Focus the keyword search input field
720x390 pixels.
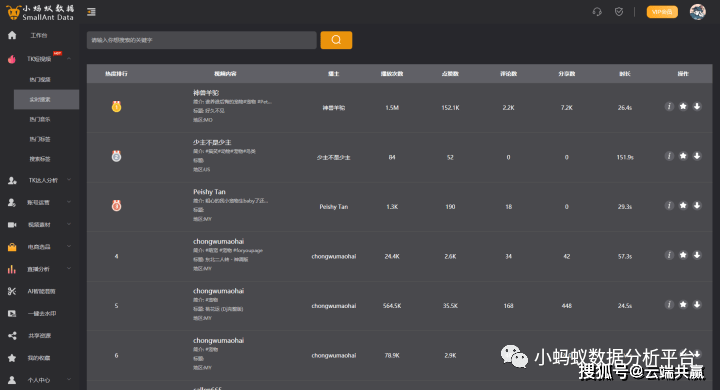point(202,40)
